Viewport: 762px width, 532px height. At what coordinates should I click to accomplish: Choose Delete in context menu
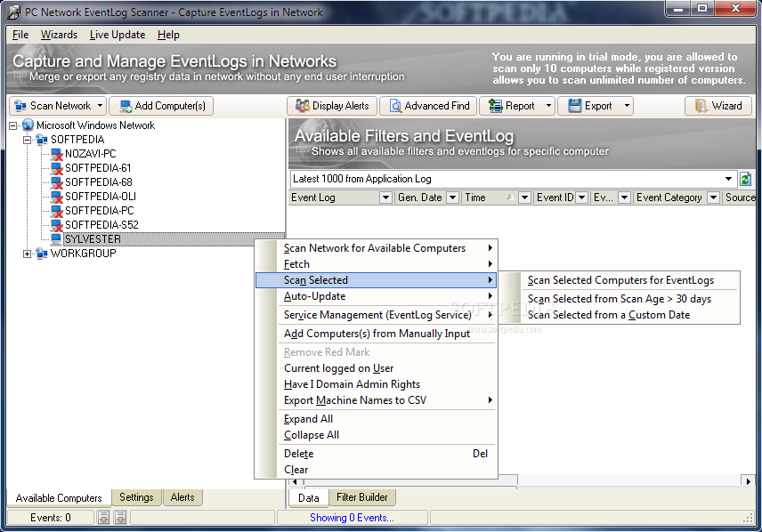377,454
